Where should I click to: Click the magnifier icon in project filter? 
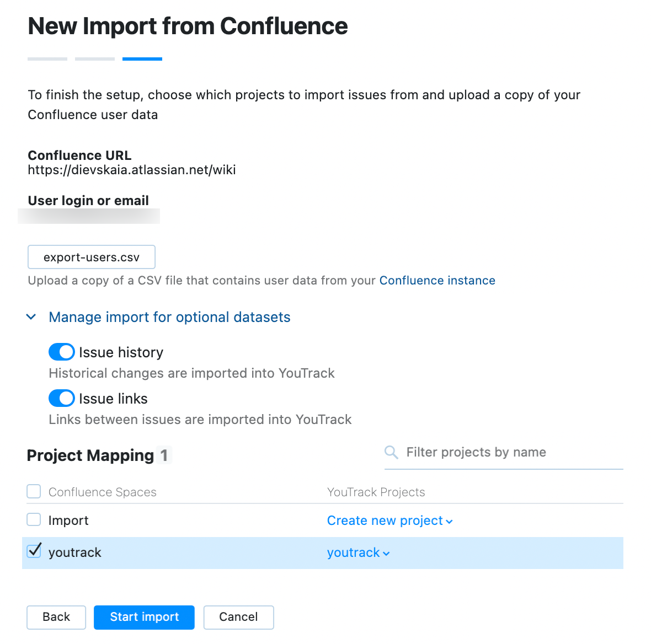391,452
